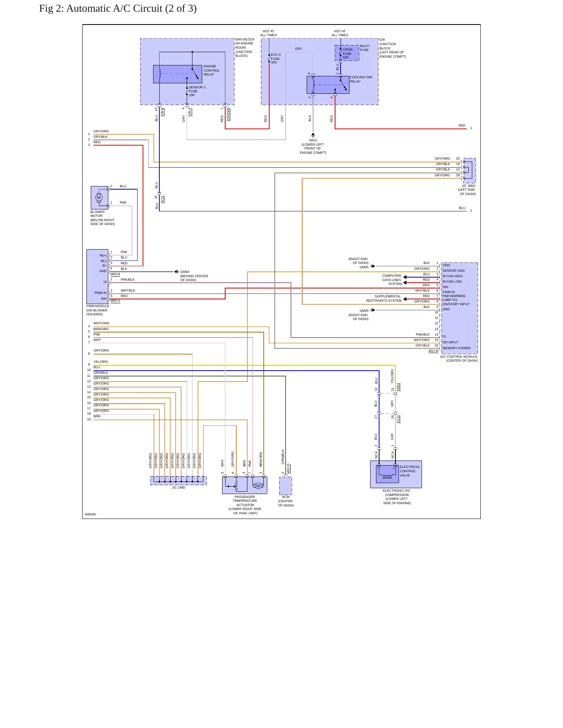Viewport: 563px width, 728px height.
Task: Click the C/FAN 60A multi fuse
Action: tap(347, 53)
